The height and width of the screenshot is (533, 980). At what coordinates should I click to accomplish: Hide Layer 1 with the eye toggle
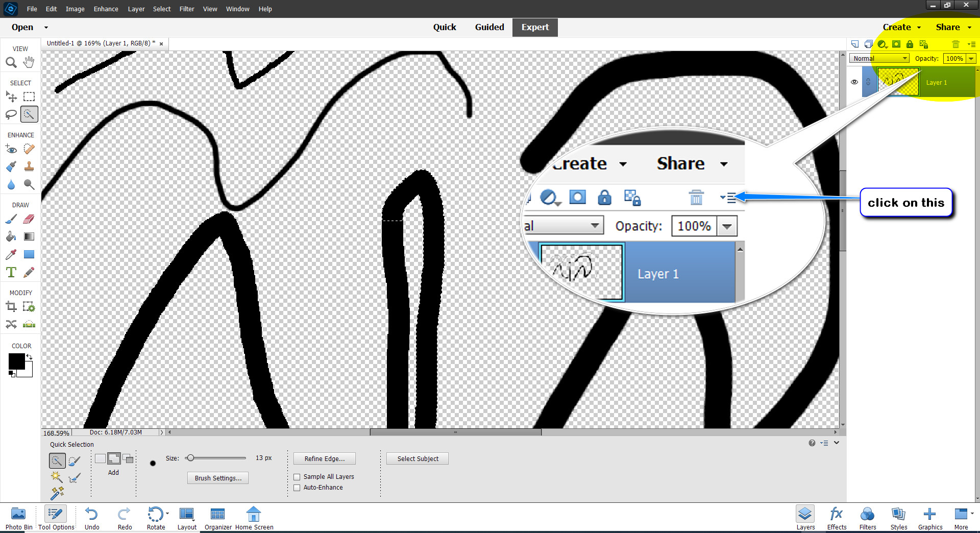(x=854, y=82)
